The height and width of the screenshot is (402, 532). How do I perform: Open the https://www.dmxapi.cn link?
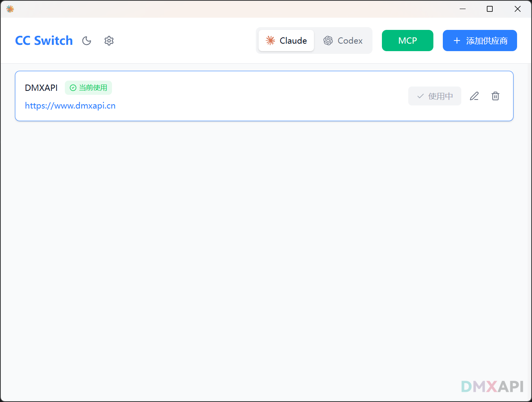point(70,106)
